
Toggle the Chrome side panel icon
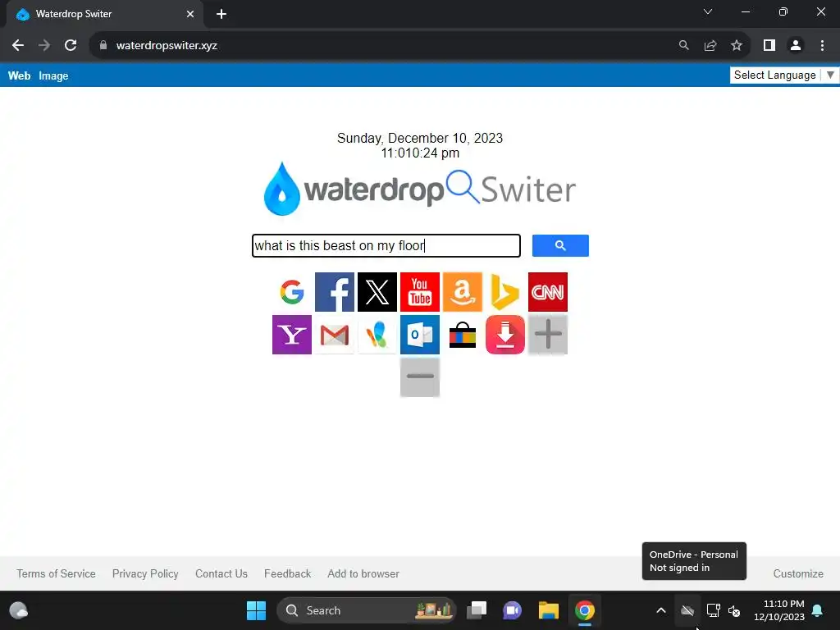click(x=769, y=46)
